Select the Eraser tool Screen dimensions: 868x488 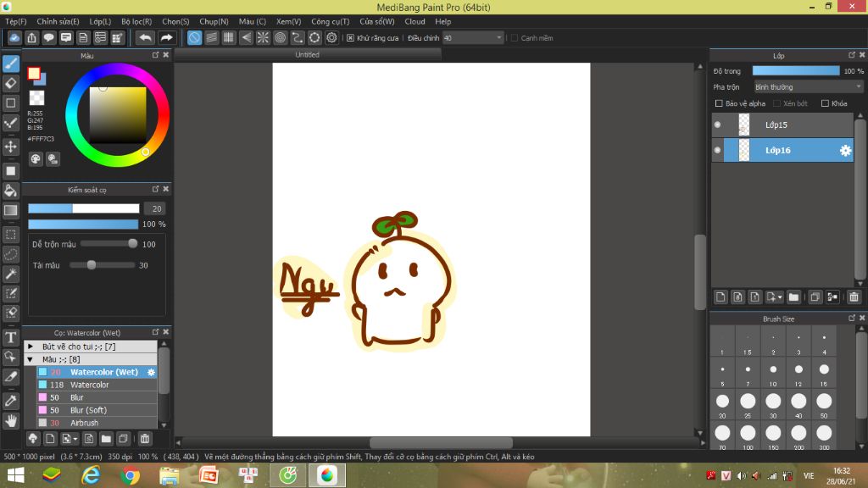10,84
